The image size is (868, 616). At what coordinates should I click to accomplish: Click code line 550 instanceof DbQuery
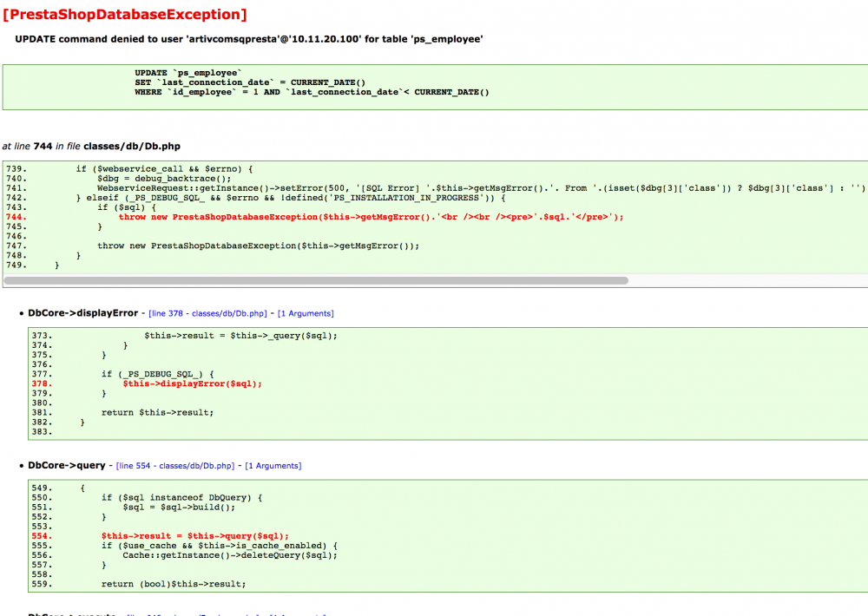pos(182,497)
